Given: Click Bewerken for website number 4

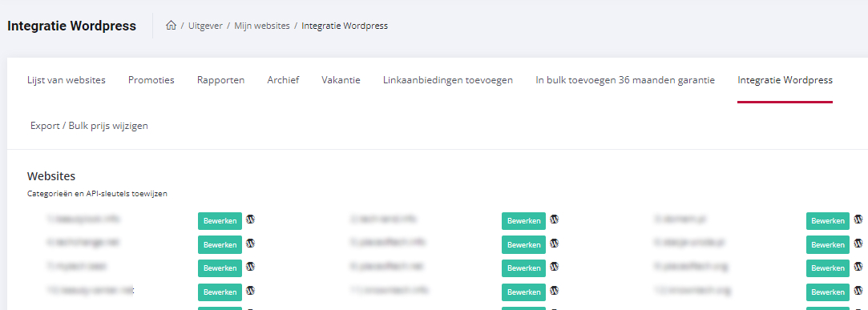Looking at the screenshot, I should pos(220,244).
